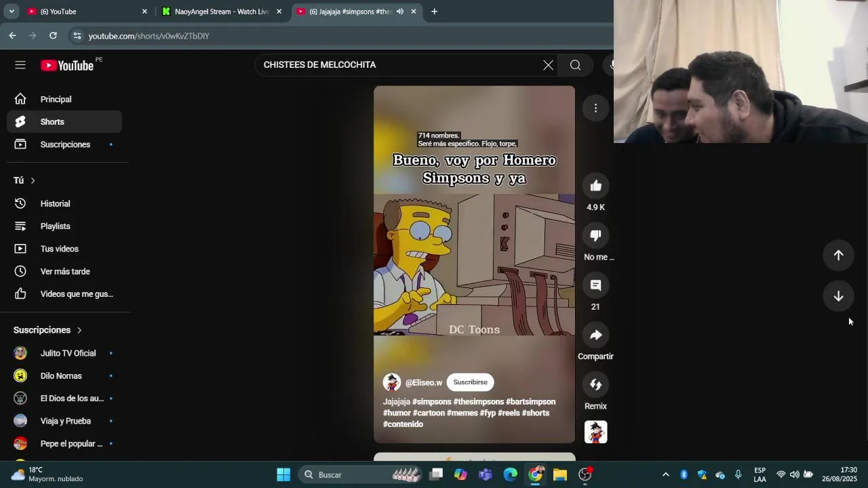Open the Remix option
Viewport: 868px width, 488px height.
tap(595, 384)
